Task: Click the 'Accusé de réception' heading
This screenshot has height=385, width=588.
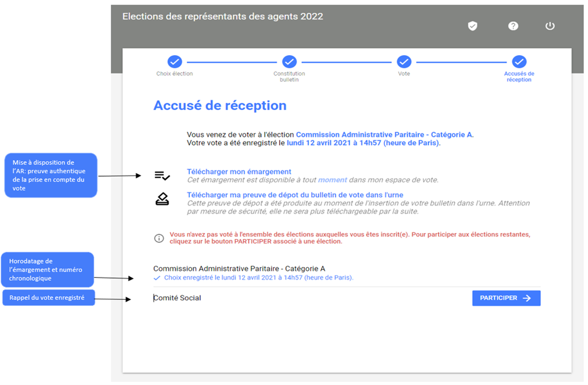Action: pos(220,105)
